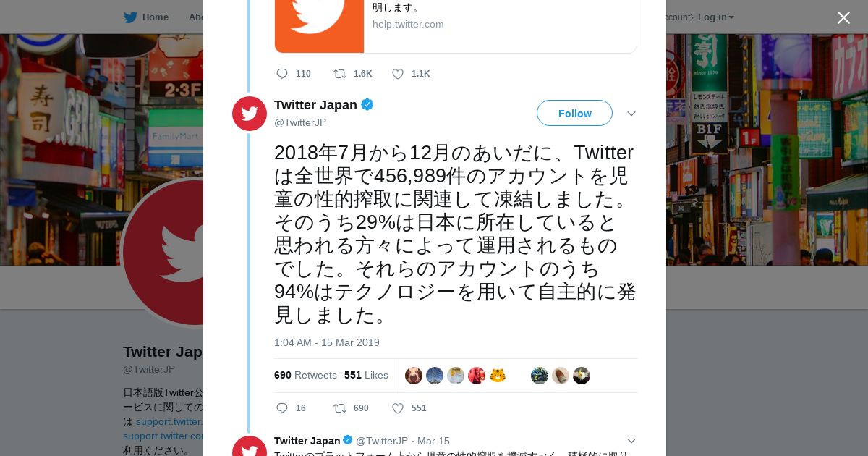Click @TwitterJP handle under Twitter Japan name
Viewport: 868px width, 456px height.
click(299, 122)
